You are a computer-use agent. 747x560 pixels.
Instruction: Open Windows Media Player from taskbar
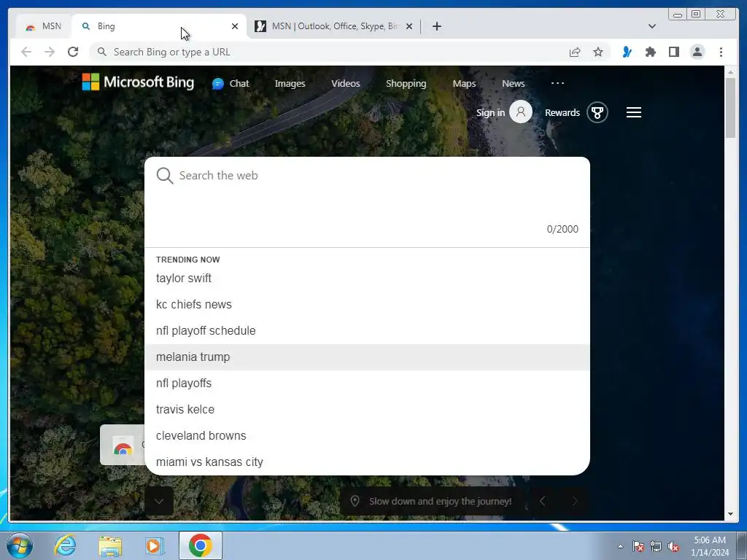155,545
